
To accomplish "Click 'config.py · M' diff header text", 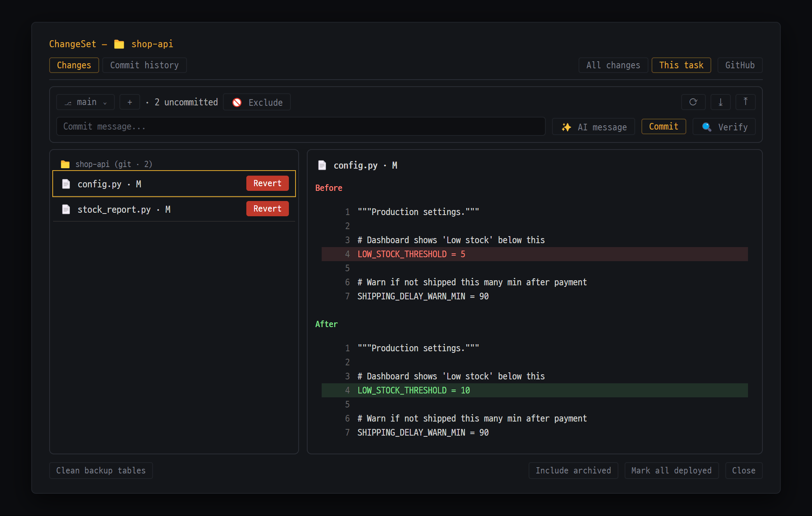I will (x=365, y=165).
